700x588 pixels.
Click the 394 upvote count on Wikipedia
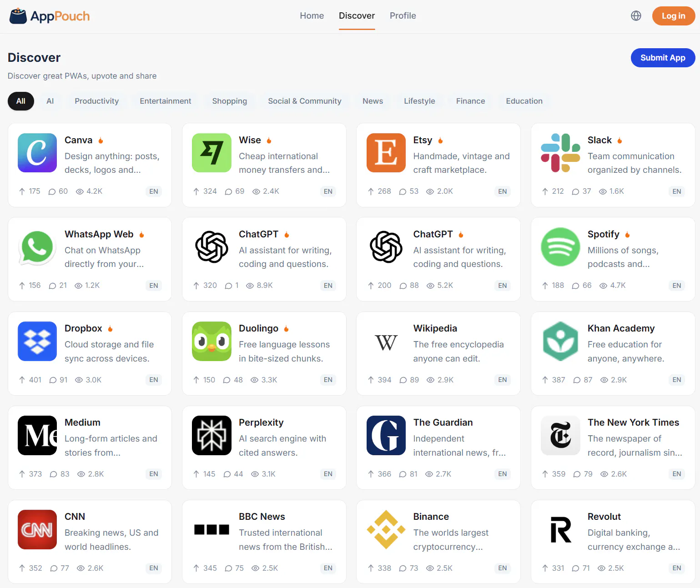(384, 380)
